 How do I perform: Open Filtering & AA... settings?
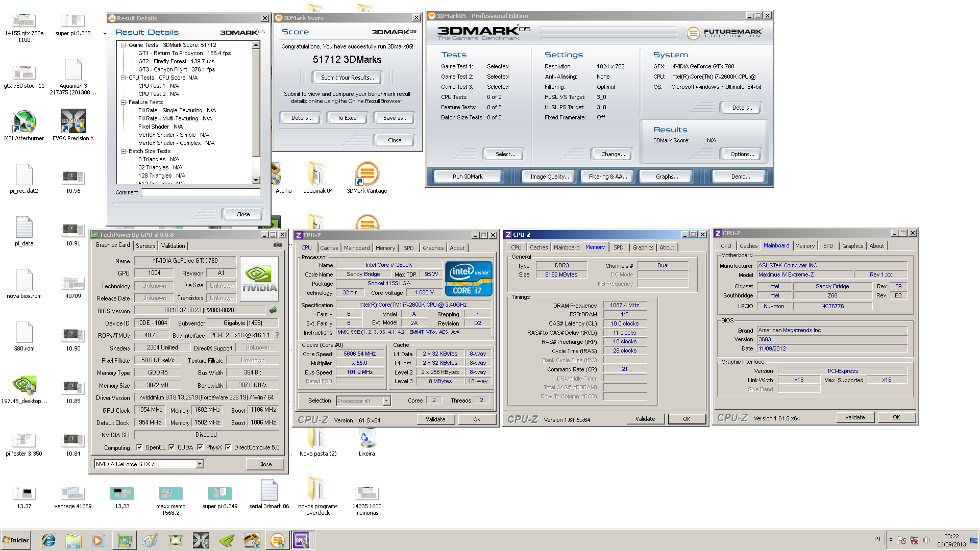[x=608, y=177]
